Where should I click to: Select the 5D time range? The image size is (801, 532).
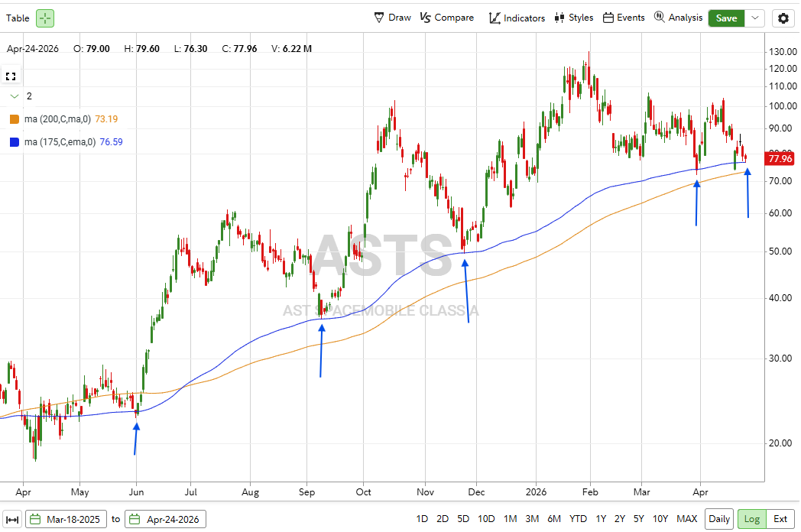tap(463, 519)
